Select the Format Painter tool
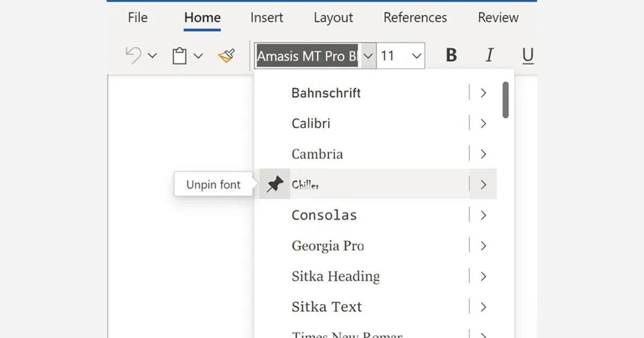Image resolution: width=644 pixels, height=338 pixels. (x=226, y=55)
